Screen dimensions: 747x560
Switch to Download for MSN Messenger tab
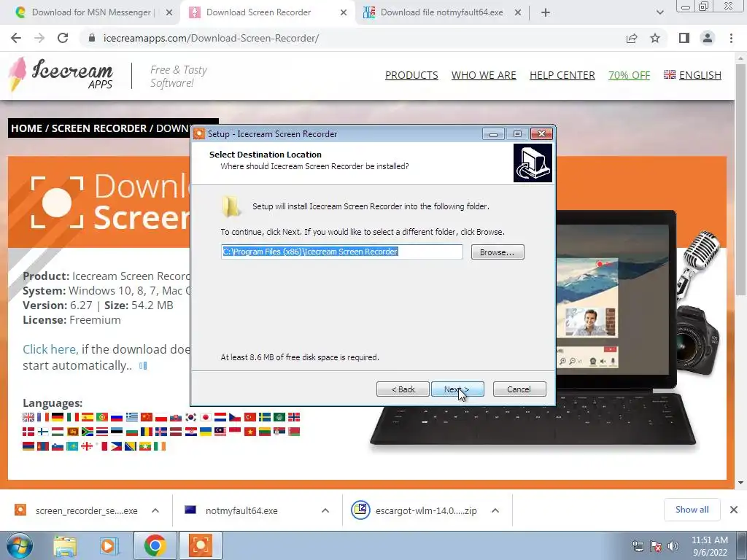pyautogui.click(x=90, y=12)
